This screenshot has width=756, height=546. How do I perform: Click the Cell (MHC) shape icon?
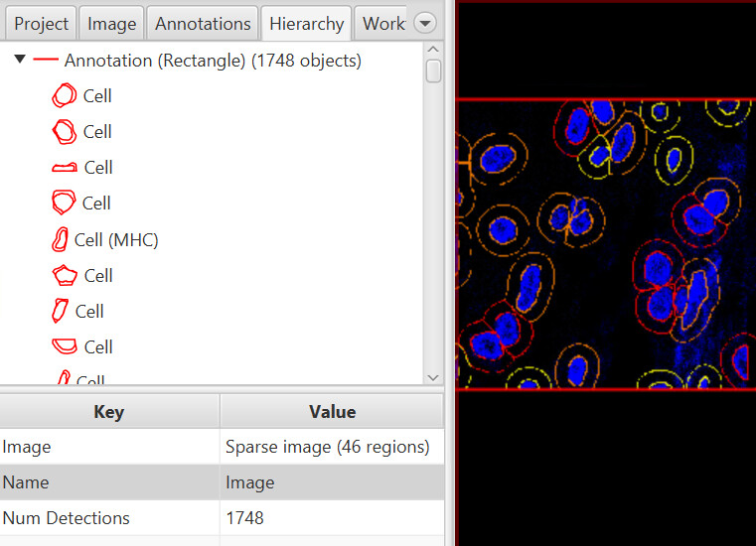click(x=60, y=239)
